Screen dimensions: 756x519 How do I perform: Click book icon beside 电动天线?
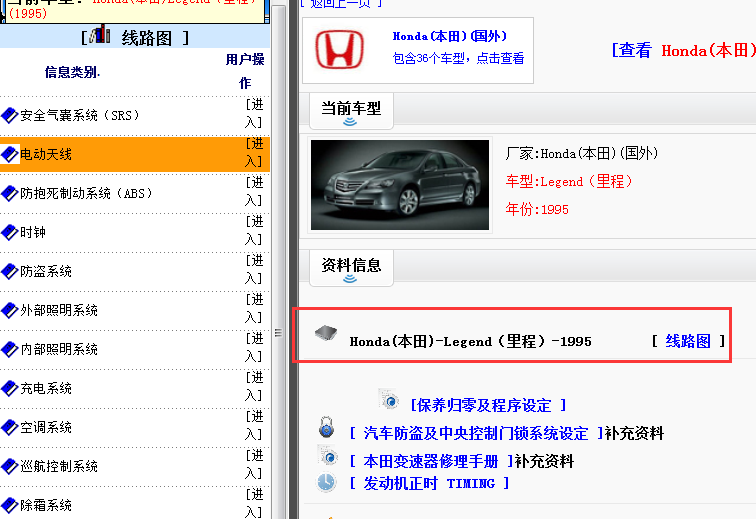tap(10, 154)
